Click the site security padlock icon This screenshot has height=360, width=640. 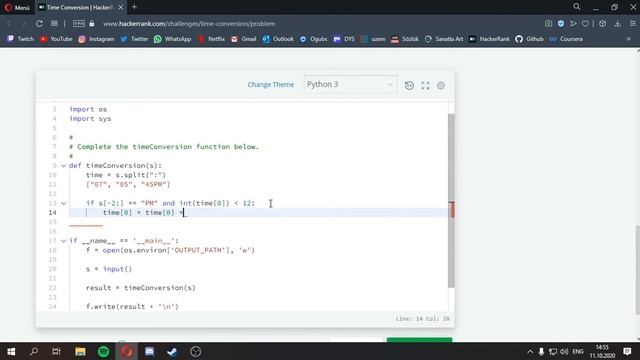click(92, 24)
